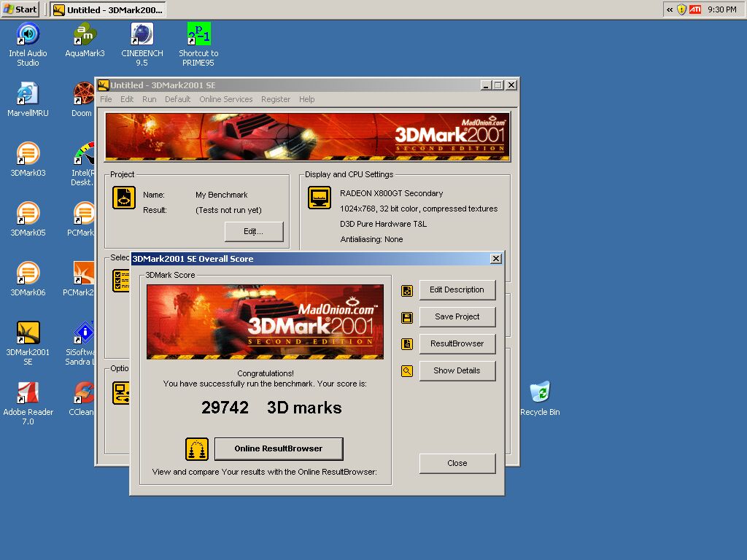Open the Help menu

click(x=307, y=99)
